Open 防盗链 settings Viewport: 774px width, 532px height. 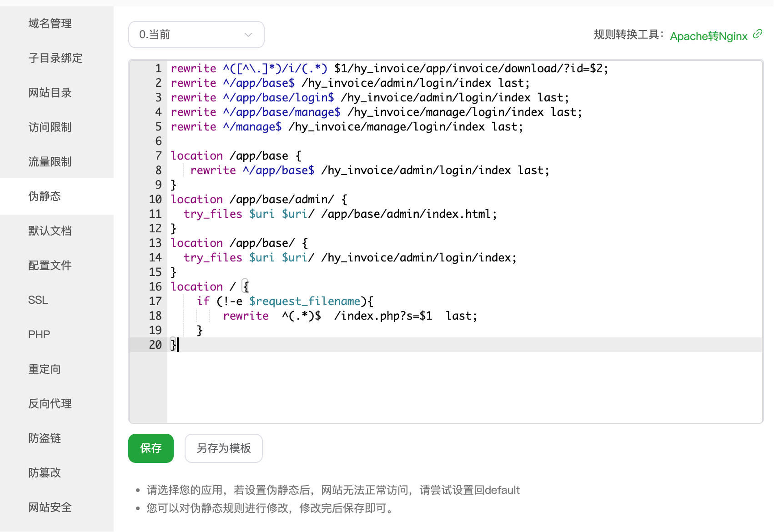click(x=45, y=438)
